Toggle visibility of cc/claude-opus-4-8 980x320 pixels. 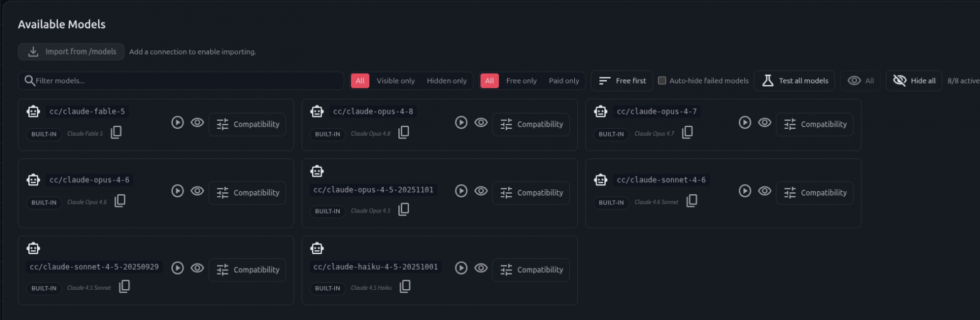(481, 123)
